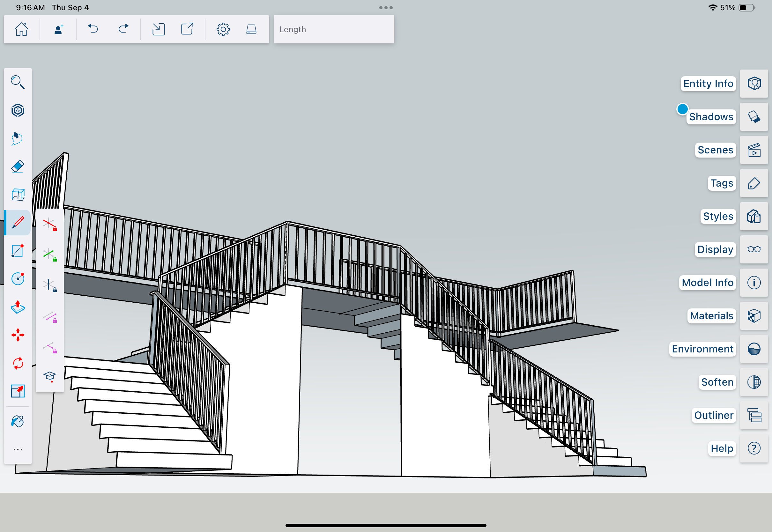This screenshot has height=532, width=772.
Task: Select the Move tool
Action: tap(18, 335)
